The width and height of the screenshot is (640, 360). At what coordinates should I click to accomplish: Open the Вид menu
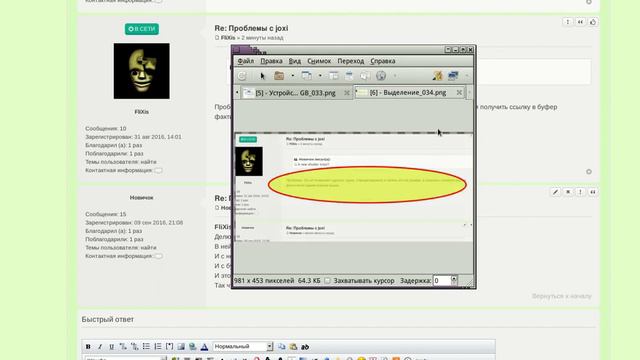pyautogui.click(x=295, y=61)
